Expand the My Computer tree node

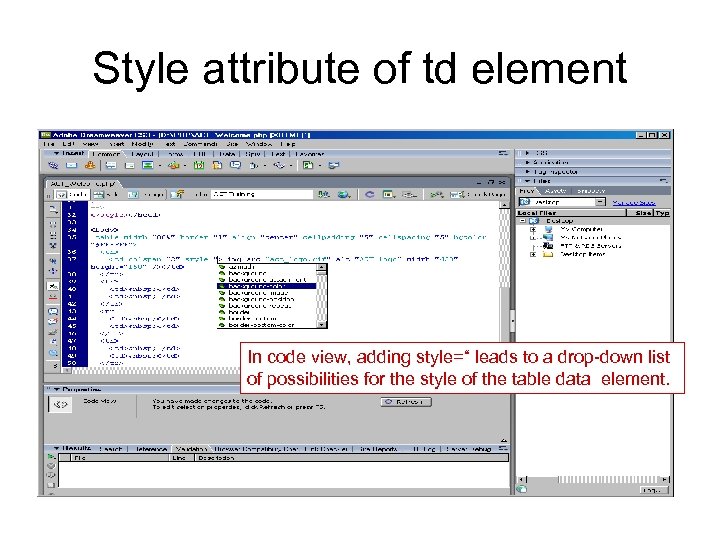(x=533, y=229)
